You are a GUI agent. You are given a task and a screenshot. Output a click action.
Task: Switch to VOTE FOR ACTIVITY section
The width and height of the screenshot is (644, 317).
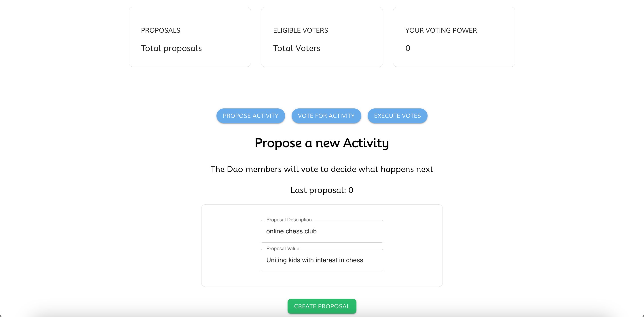pyautogui.click(x=326, y=116)
